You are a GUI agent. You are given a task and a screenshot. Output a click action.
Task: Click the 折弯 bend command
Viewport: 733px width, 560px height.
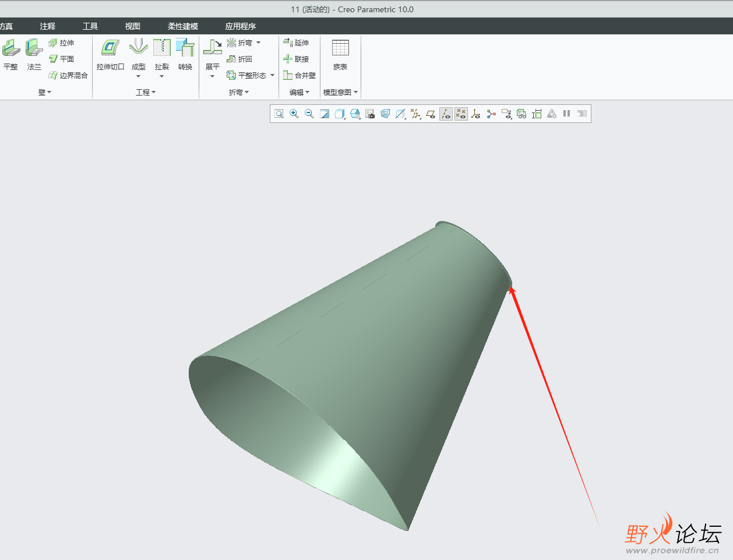[239, 43]
